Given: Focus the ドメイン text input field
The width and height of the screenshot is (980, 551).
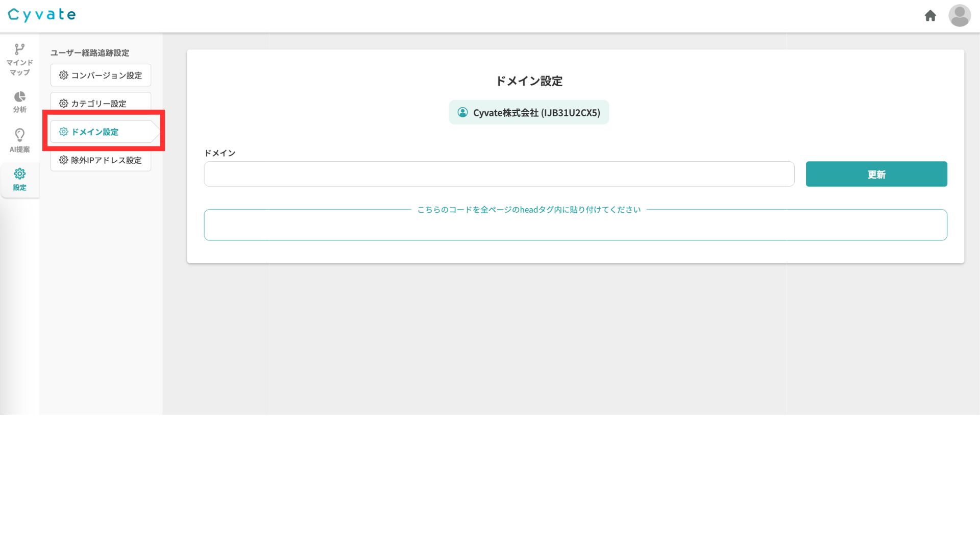Looking at the screenshot, I should tap(499, 174).
